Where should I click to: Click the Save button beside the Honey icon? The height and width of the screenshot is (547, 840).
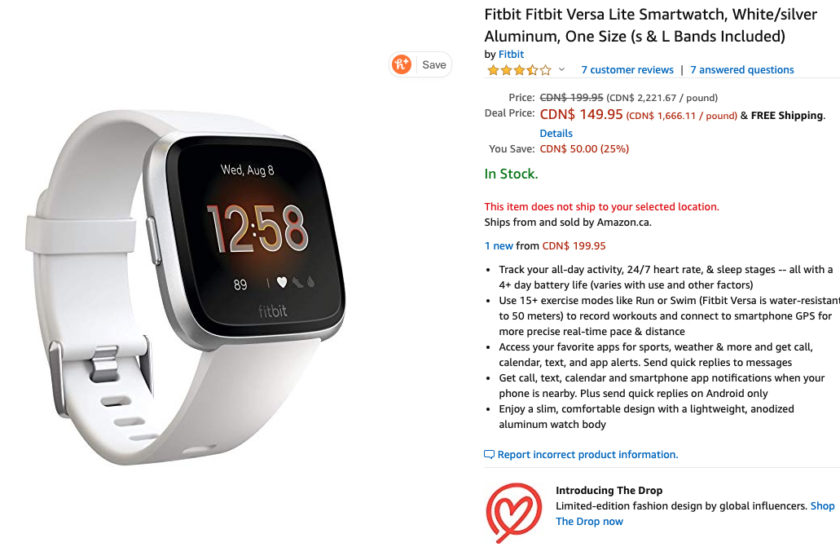click(434, 65)
